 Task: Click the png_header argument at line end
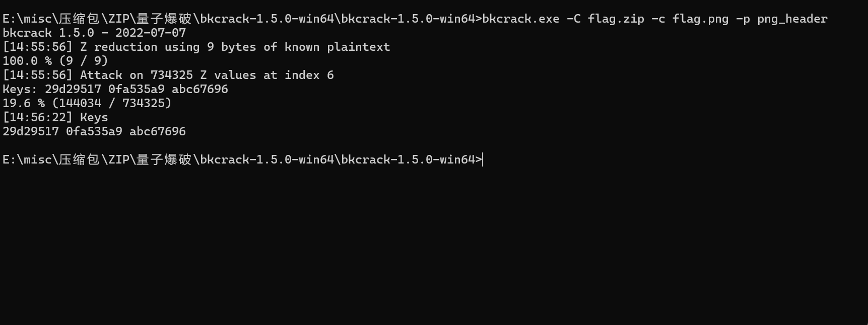(x=792, y=19)
